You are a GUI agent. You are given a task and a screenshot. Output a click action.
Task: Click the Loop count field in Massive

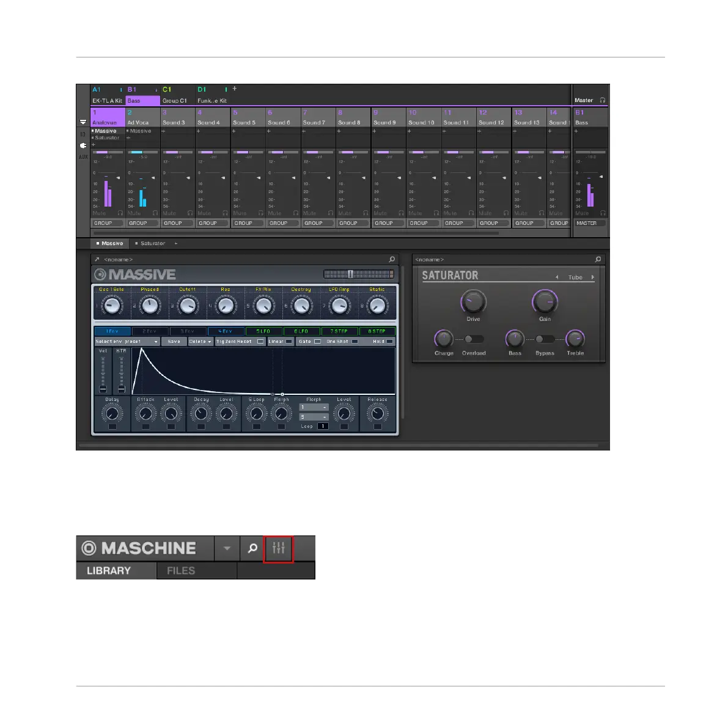[x=323, y=426]
